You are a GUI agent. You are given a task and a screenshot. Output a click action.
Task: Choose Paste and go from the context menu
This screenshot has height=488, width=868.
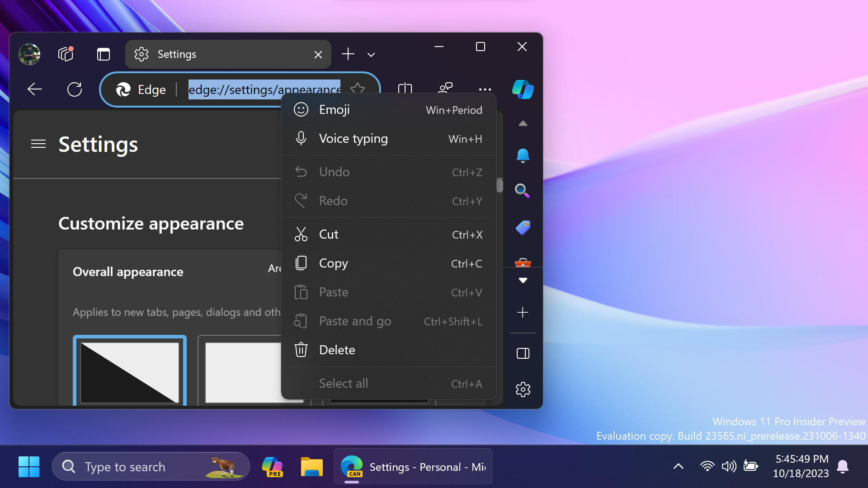[x=355, y=321]
